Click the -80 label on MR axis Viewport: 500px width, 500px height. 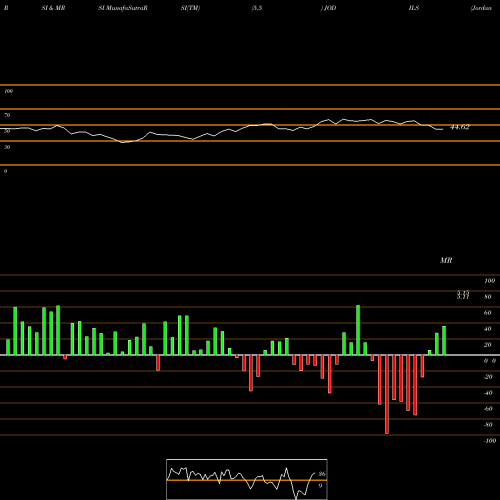click(488, 425)
